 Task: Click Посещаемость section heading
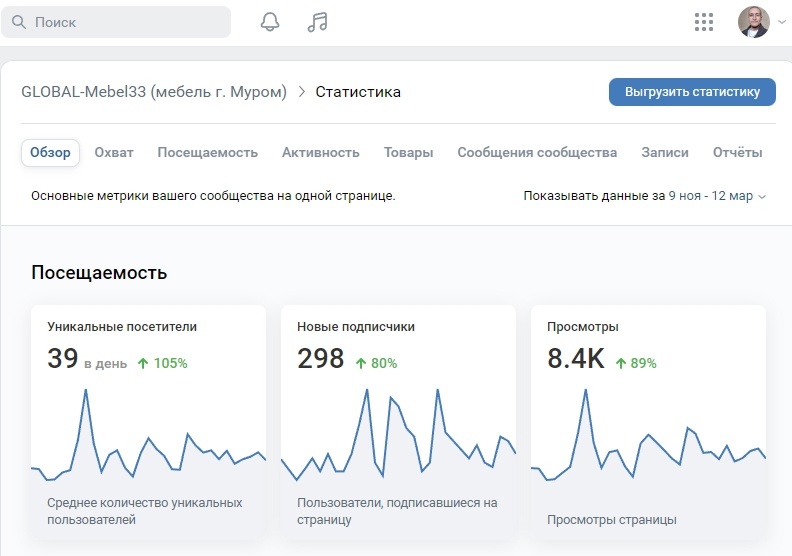pos(99,273)
